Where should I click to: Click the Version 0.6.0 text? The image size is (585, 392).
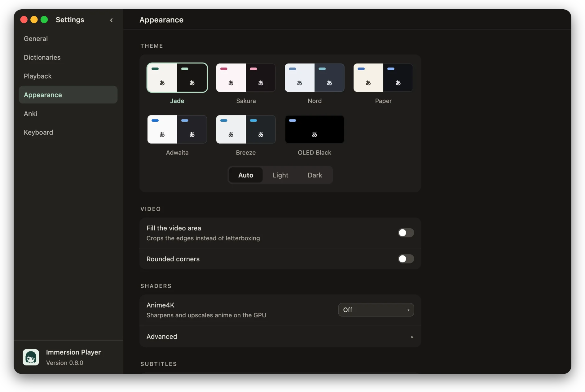coord(65,363)
